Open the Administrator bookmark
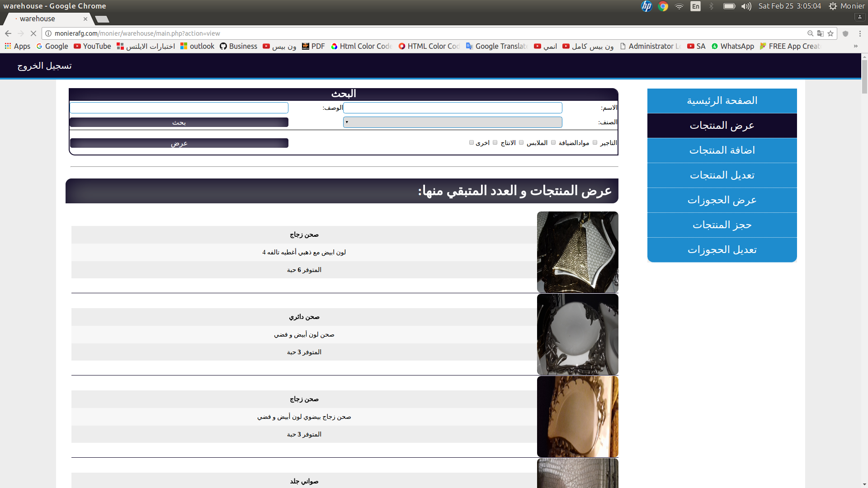This screenshot has height=488, width=868. click(651, 46)
